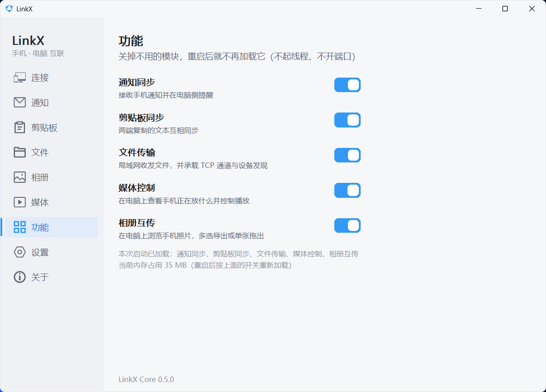Screen dimensions: 546x392
Task: Disable 相册互传 switch
Action: click(x=347, y=225)
